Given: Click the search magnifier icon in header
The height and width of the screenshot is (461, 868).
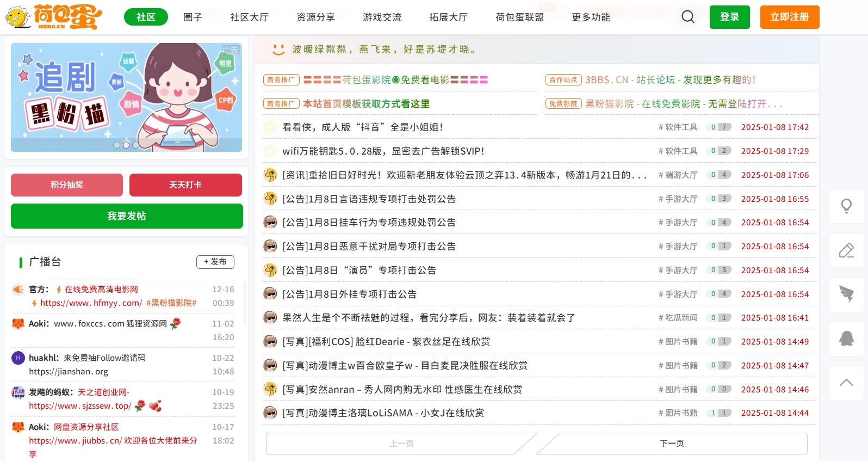Looking at the screenshot, I should point(688,17).
